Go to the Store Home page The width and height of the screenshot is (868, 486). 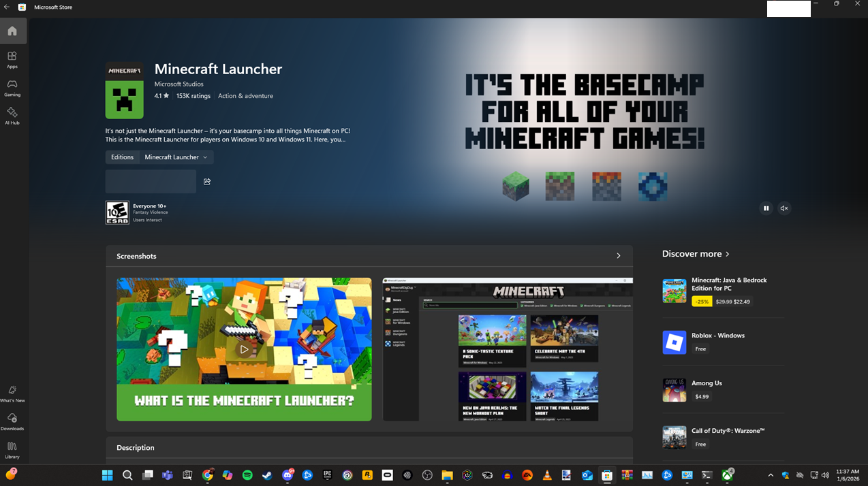[12, 31]
